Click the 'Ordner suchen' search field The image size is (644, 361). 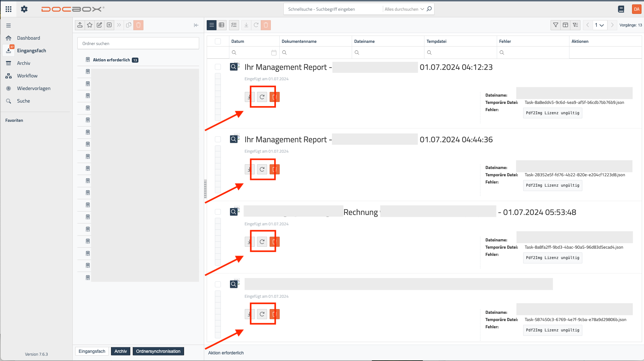click(138, 43)
